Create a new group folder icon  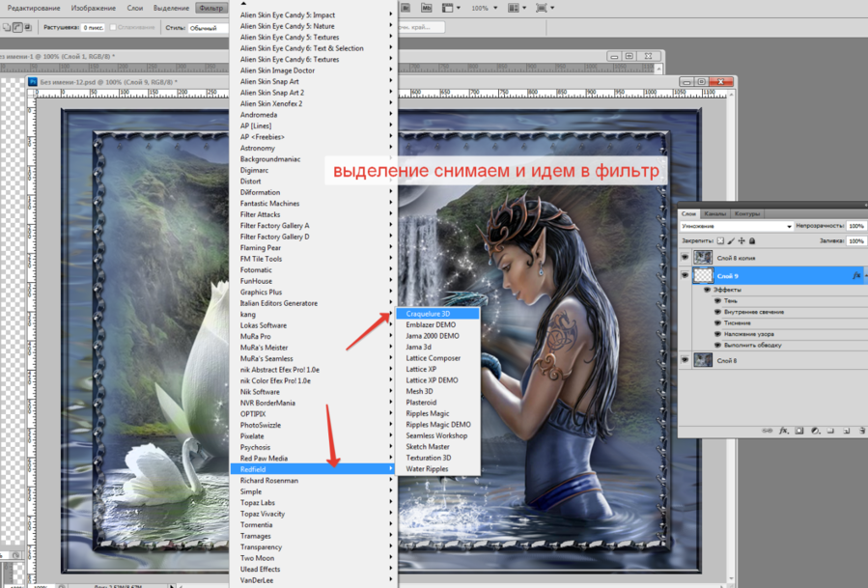coord(830,431)
